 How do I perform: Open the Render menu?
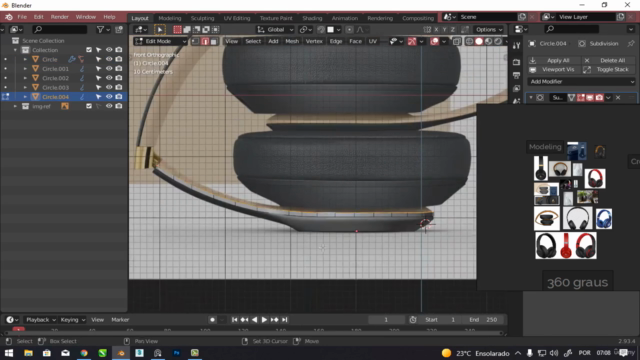pyautogui.click(x=60, y=17)
